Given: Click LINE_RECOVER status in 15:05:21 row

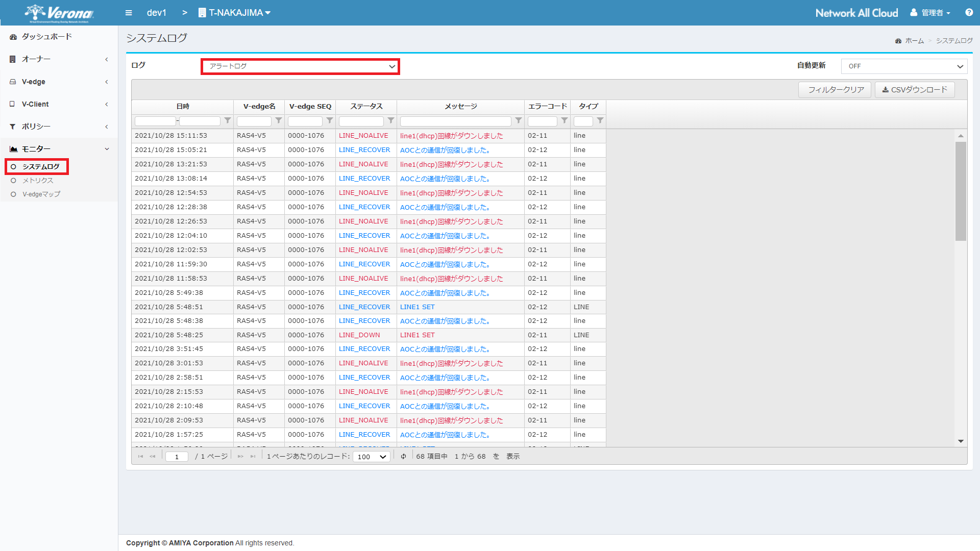Looking at the screenshot, I should (364, 150).
